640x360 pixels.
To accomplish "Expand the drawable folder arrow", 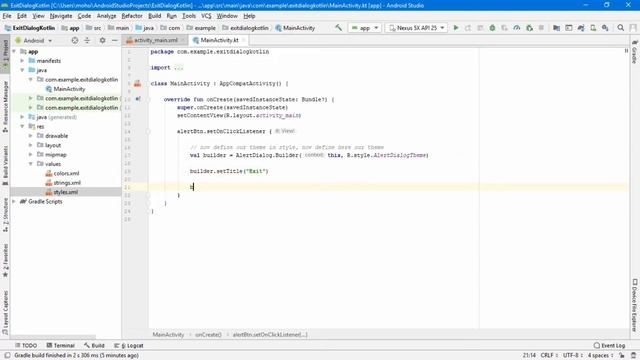I will (x=31, y=136).
